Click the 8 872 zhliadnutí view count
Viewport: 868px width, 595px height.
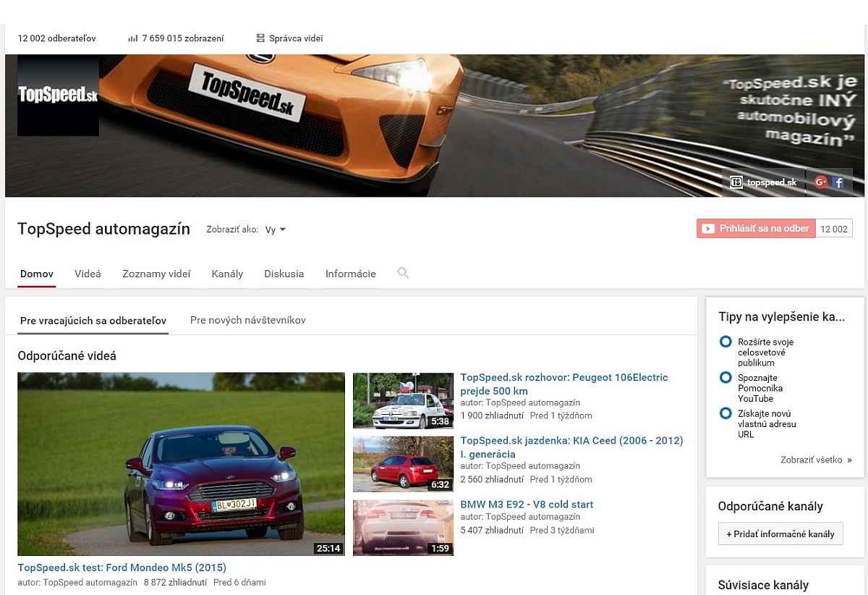(176, 582)
